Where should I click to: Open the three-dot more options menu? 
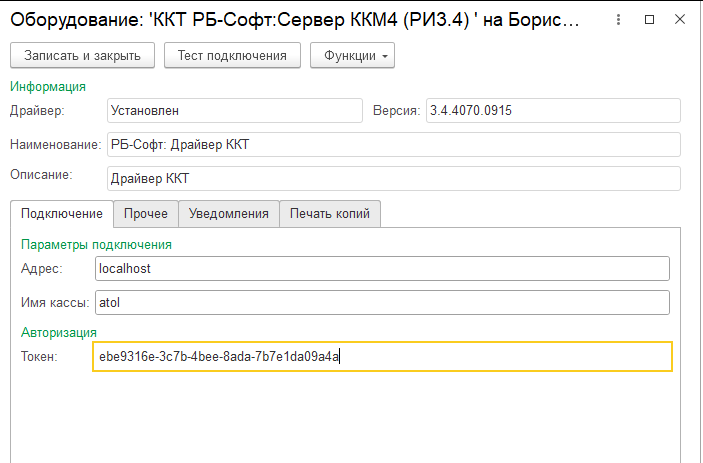pos(618,19)
